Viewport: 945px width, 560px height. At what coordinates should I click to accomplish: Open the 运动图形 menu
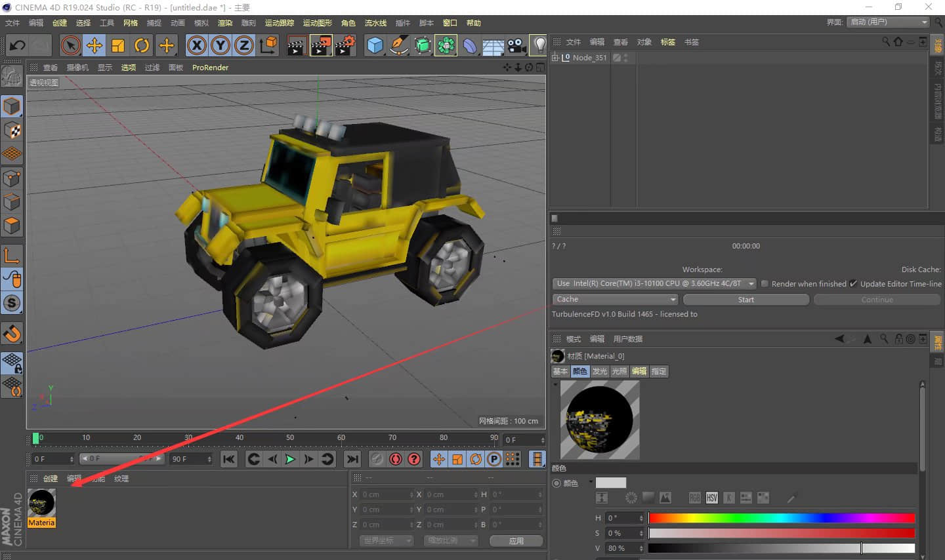click(318, 23)
